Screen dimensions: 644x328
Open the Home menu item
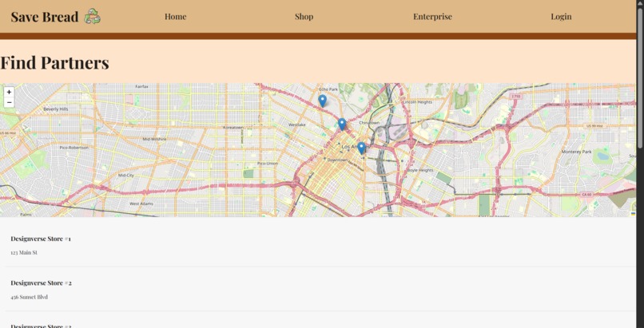(175, 17)
